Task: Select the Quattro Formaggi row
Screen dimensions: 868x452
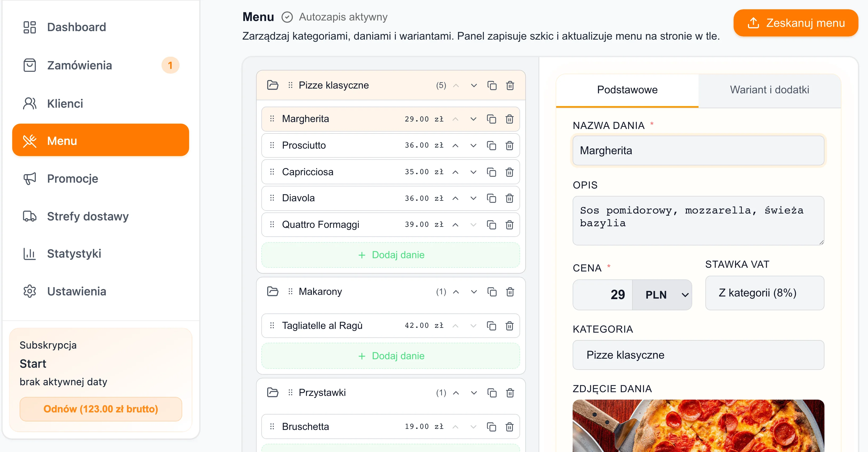Action: [390, 225]
